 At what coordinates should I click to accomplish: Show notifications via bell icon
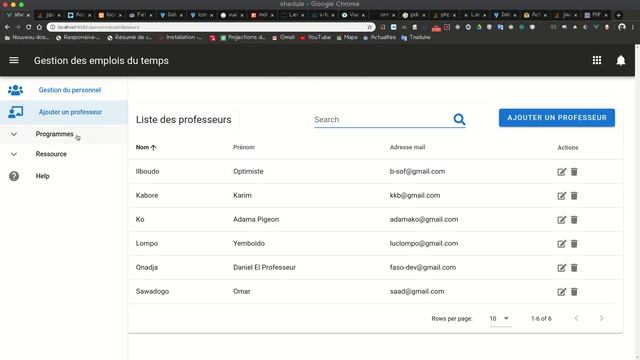point(621,60)
